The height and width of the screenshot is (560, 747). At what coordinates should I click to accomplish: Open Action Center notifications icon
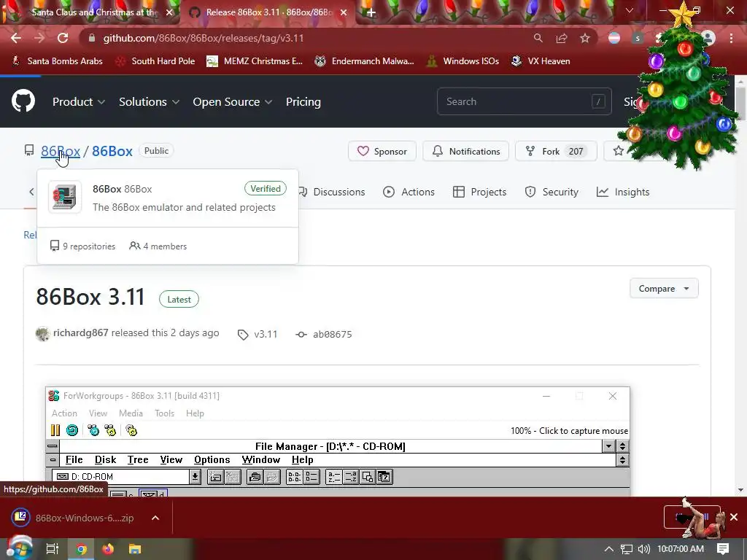click(x=723, y=549)
